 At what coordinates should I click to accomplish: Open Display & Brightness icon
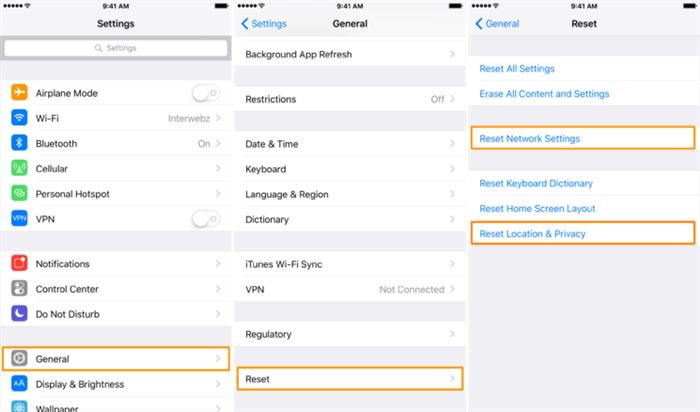19,384
